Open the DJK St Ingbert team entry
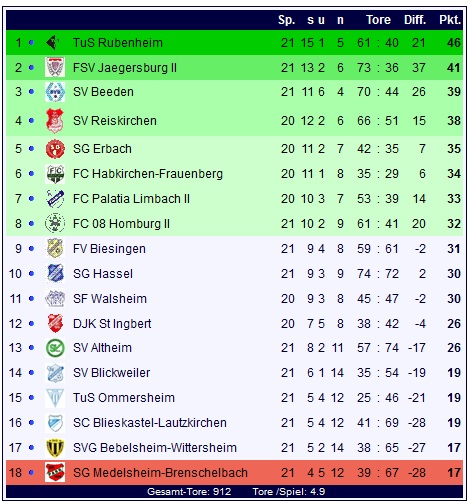 112,324
